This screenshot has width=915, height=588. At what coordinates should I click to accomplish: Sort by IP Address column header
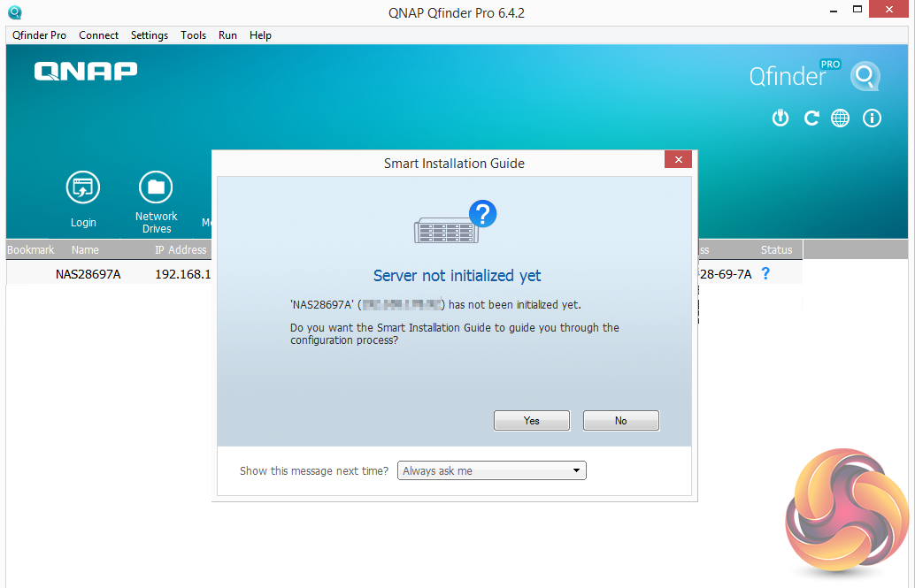click(181, 249)
